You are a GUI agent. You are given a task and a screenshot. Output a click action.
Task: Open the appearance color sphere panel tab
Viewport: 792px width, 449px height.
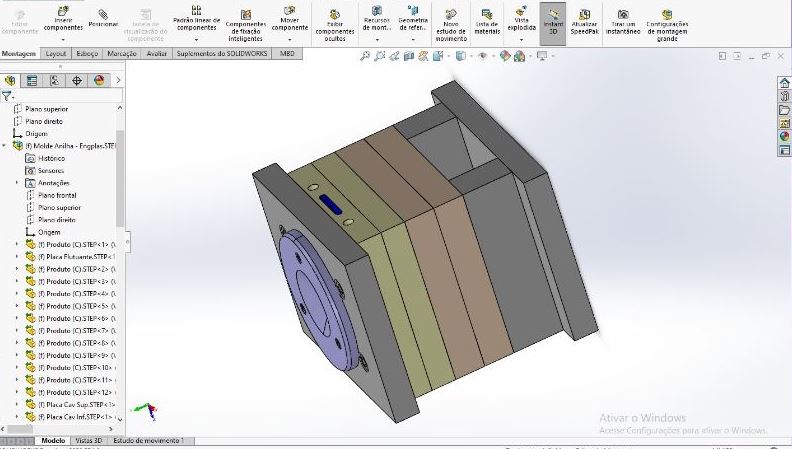coord(99,81)
